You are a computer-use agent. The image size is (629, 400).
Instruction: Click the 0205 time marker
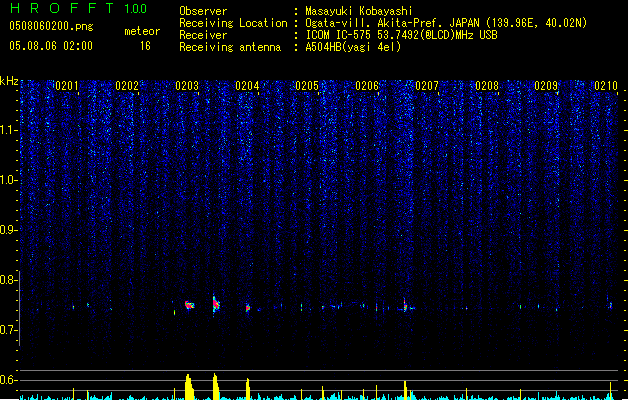(307, 86)
